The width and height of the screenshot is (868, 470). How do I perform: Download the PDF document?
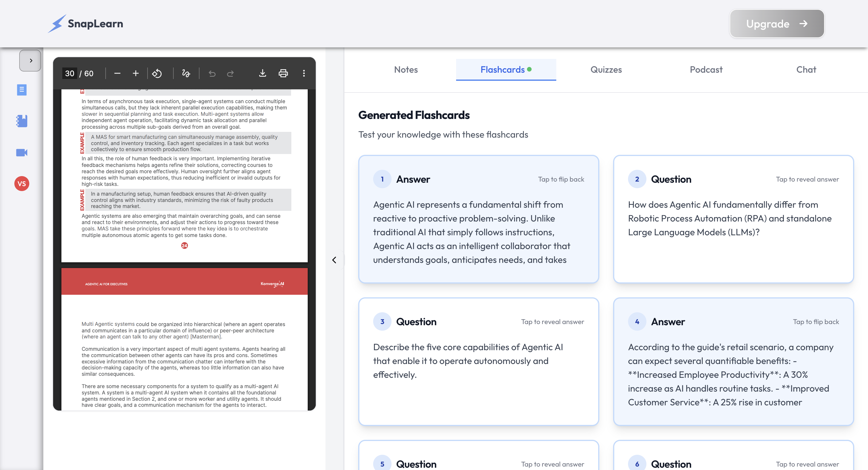tap(262, 74)
